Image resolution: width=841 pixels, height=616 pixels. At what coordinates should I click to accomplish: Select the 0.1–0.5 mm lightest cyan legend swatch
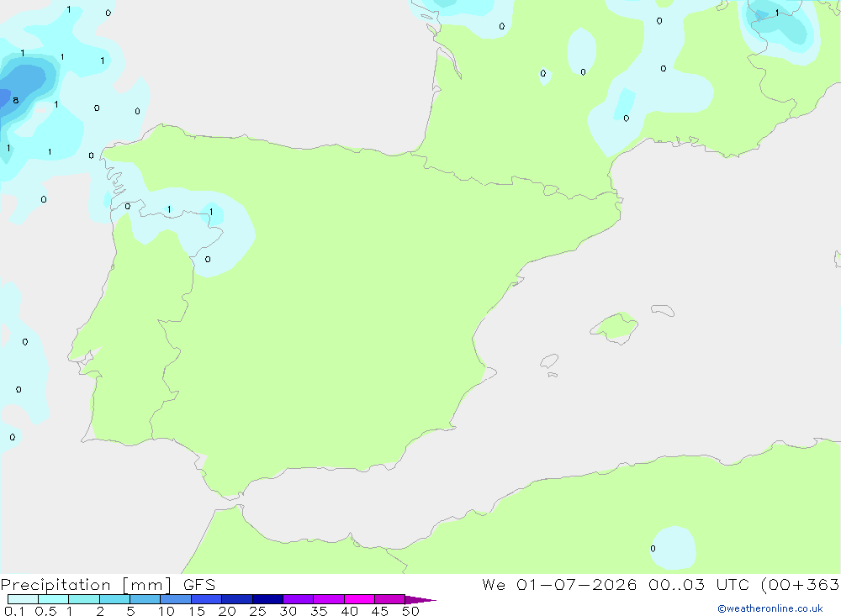click(23, 599)
